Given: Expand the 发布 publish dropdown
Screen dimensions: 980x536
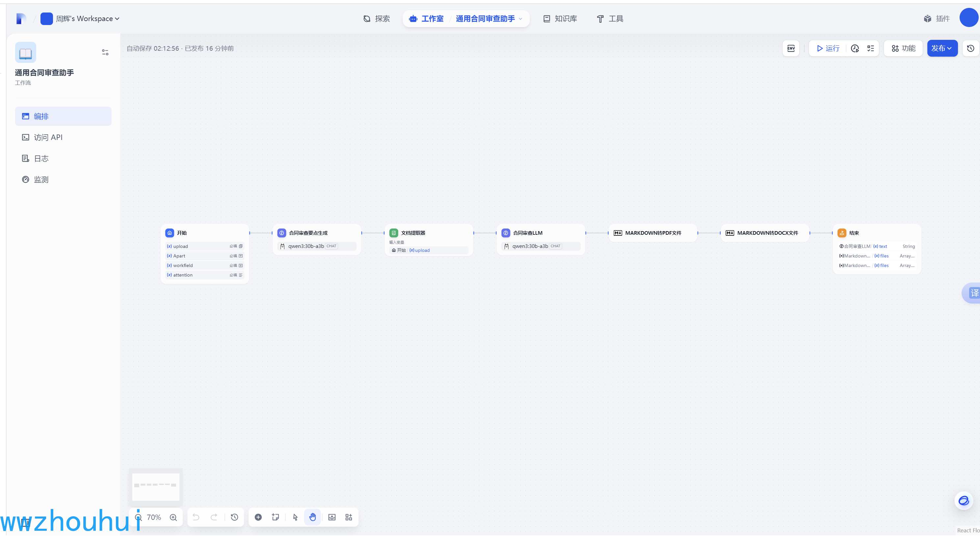Looking at the screenshot, I should coord(942,48).
